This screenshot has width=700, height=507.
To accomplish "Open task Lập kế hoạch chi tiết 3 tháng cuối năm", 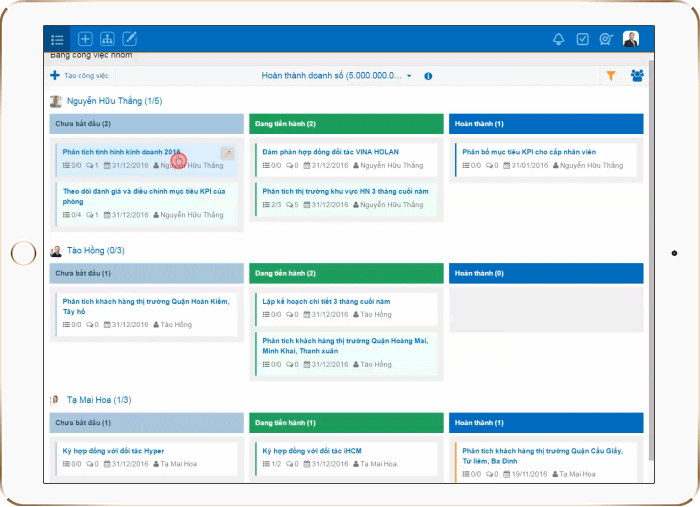I will pos(326,300).
